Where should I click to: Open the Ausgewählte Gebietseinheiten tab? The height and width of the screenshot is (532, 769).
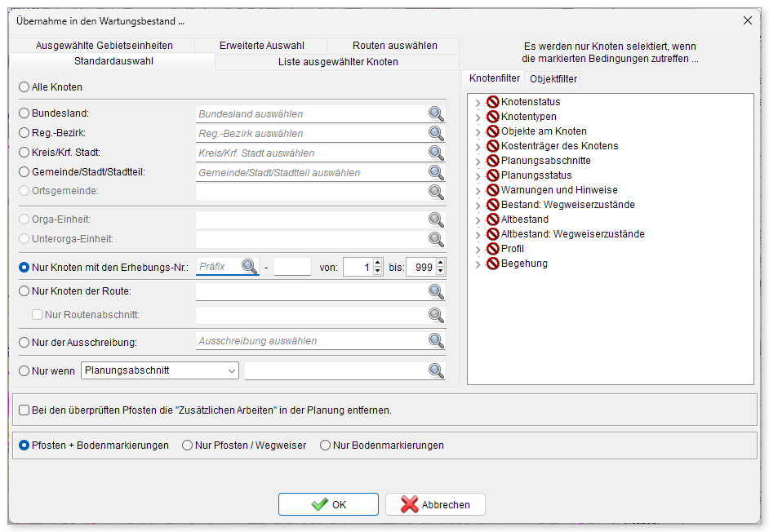pos(104,46)
